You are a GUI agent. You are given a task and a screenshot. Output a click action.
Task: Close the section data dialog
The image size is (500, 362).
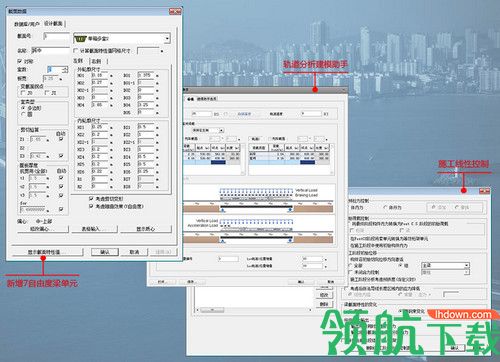pos(176,11)
